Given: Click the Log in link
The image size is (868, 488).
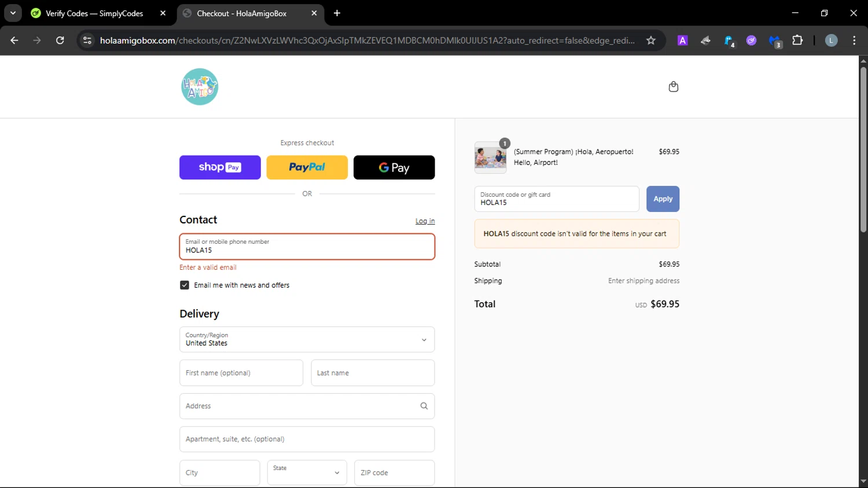Looking at the screenshot, I should 425,221.
